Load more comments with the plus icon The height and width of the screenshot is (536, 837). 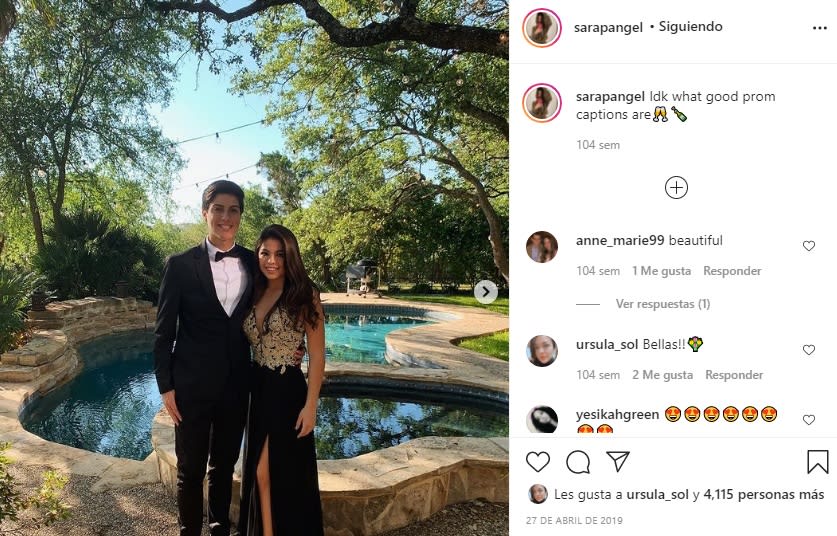[x=676, y=187]
